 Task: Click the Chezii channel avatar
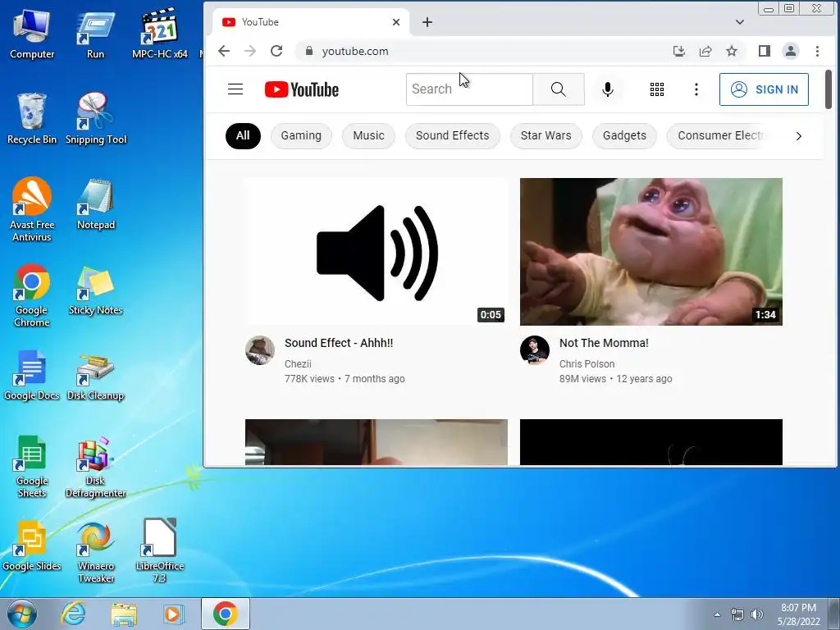click(x=260, y=350)
